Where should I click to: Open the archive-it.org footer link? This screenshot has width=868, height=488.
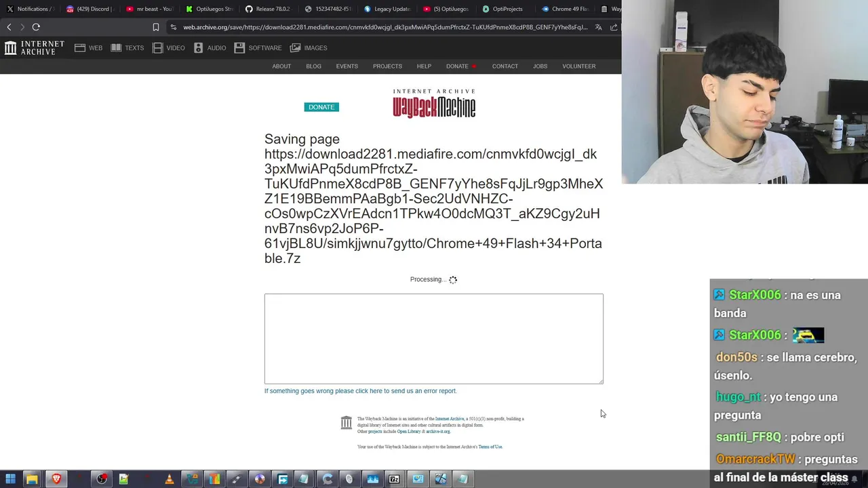coord(438,432)
